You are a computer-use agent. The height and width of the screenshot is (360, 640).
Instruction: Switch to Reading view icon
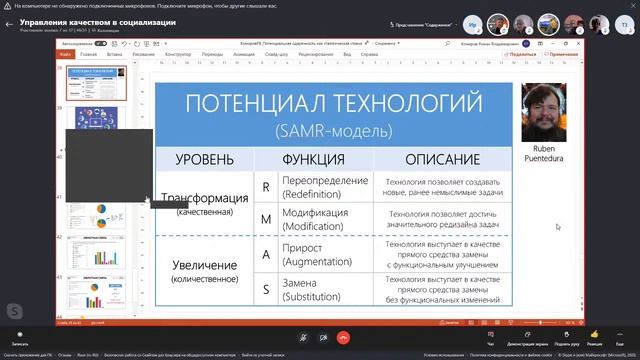pyautogui.click(x=497, y=322)
